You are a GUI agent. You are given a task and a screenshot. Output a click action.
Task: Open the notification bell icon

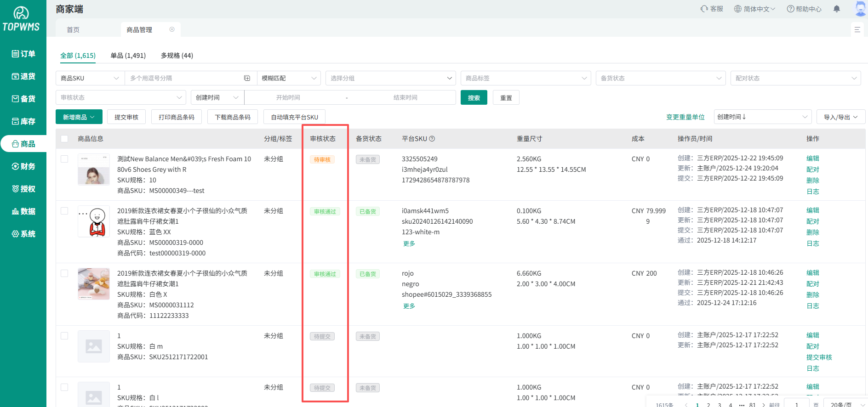click(837, 9)
